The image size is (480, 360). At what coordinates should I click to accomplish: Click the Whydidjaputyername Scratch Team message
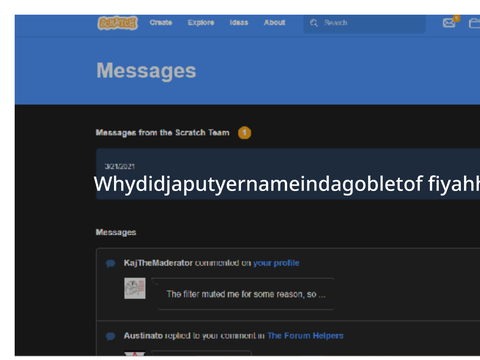(x=287, y=184)
